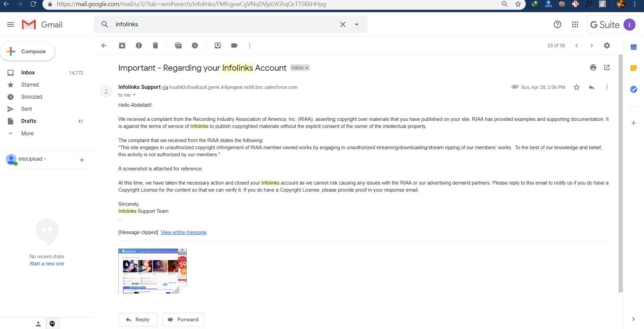The image size is (644, 329).
Task: Report this email as spam
Action: pyautogui.click(x=139, y=45)
